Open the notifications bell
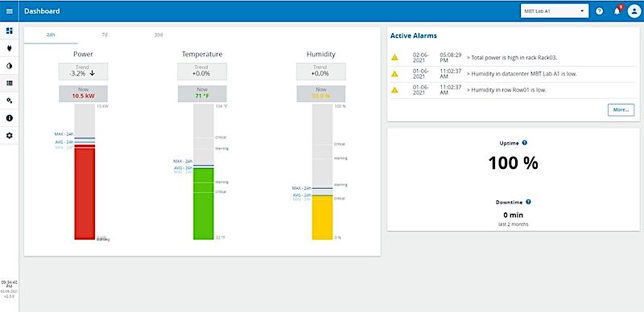Image resolution: width=644 pixels, height=312 pixels. [x=617, y=11]
